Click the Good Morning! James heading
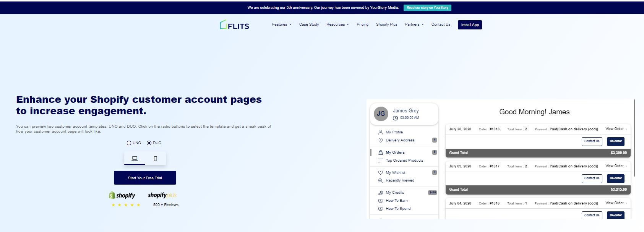644x232 pixels. click(534, 112)
